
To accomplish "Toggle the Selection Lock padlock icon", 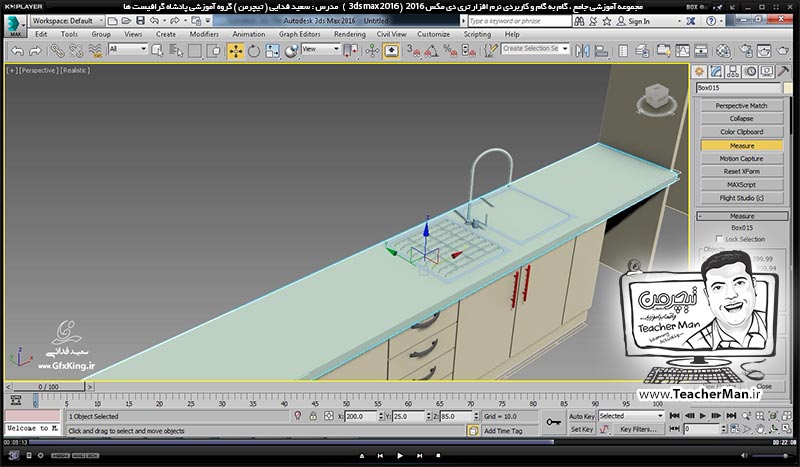I will [313, 416].
